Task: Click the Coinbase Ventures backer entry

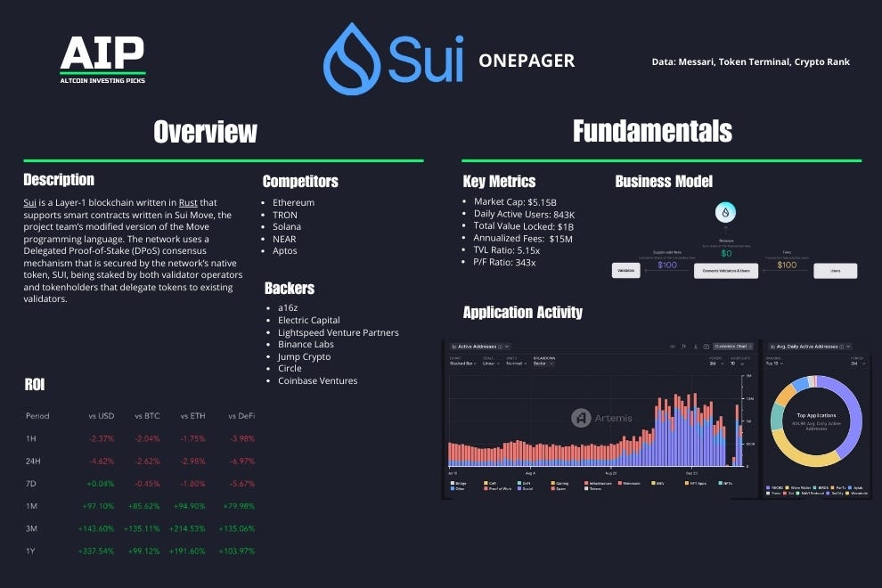Action: [x=317, y=381]
